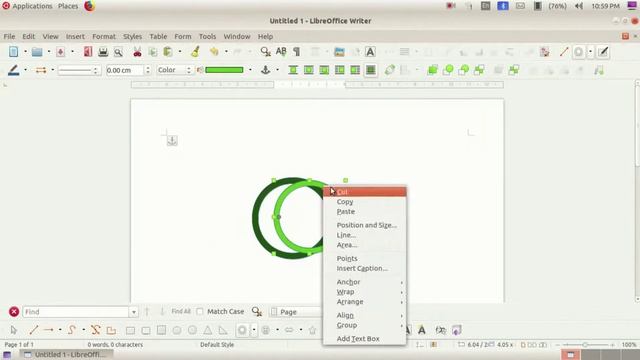
Task: Select the Isosceles Triangle shape tool
Action: coord(208,330)
